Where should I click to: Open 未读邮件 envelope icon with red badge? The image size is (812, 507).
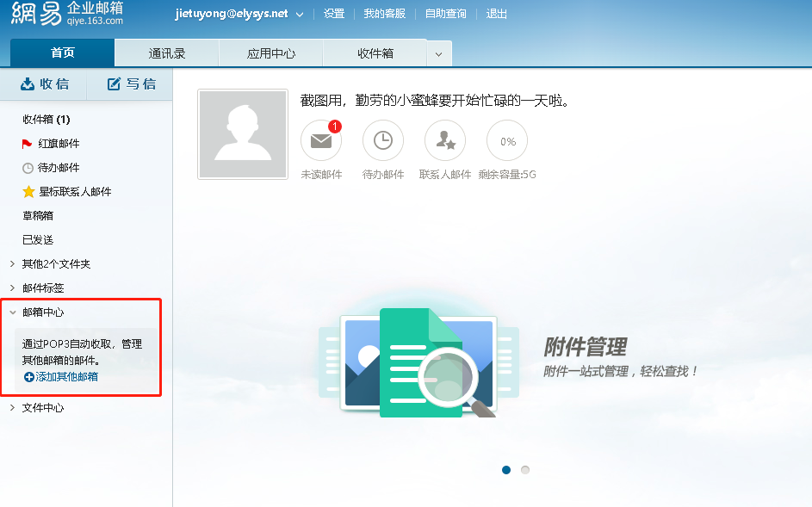click(x=320, y=140)
